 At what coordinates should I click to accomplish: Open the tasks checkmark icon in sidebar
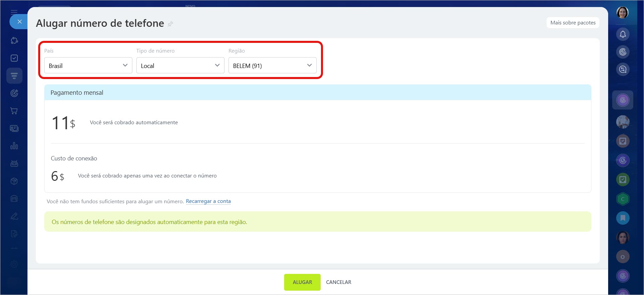pyautogui.click(x=14, y=58)
